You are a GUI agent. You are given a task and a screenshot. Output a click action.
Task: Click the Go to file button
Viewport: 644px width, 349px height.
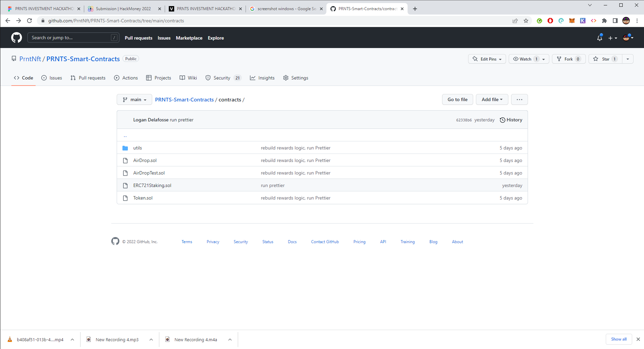tap(457, 99)
